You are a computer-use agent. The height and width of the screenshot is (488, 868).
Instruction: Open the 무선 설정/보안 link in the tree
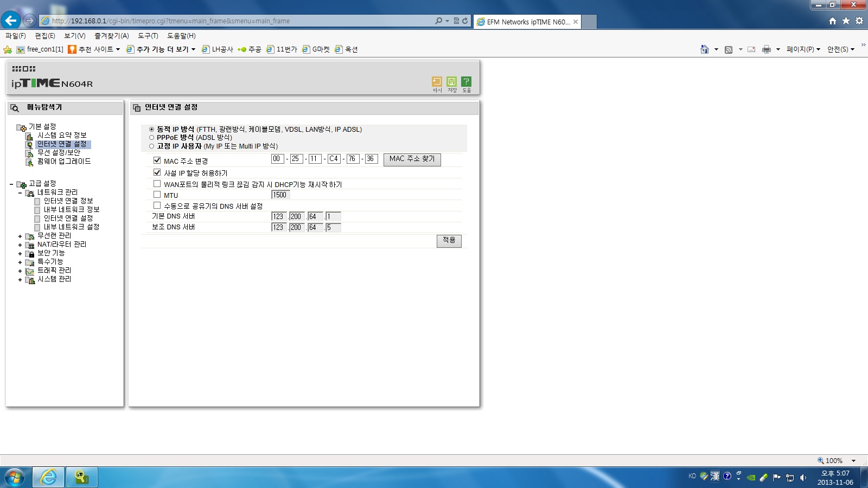pyautogui.click(x=59, y=153)
